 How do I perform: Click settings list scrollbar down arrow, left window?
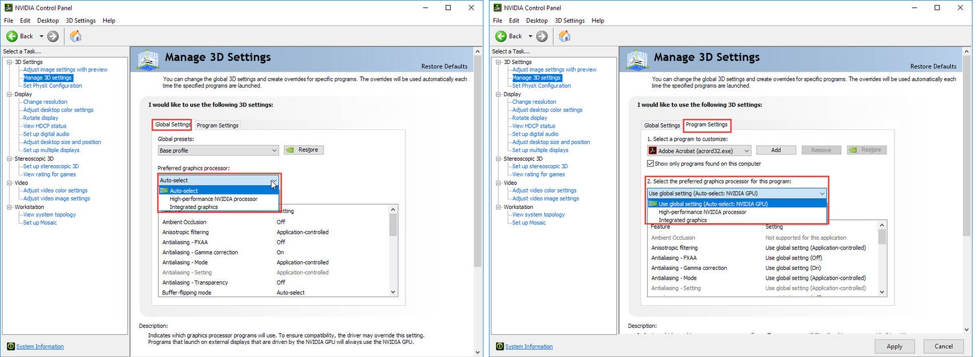point(393,292)
